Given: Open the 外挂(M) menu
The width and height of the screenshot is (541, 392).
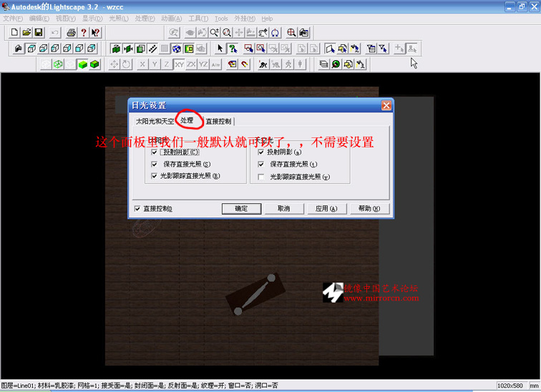Looking at the screenshot, I should [245, 19].
